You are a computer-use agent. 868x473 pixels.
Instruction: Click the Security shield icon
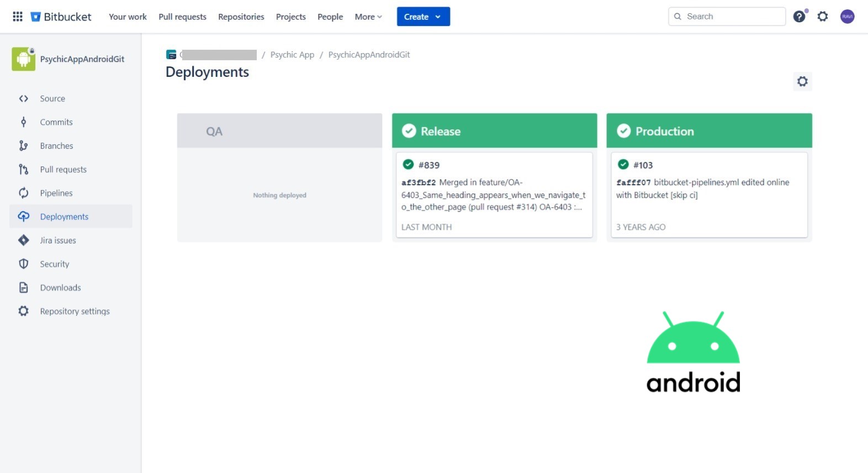23,264
